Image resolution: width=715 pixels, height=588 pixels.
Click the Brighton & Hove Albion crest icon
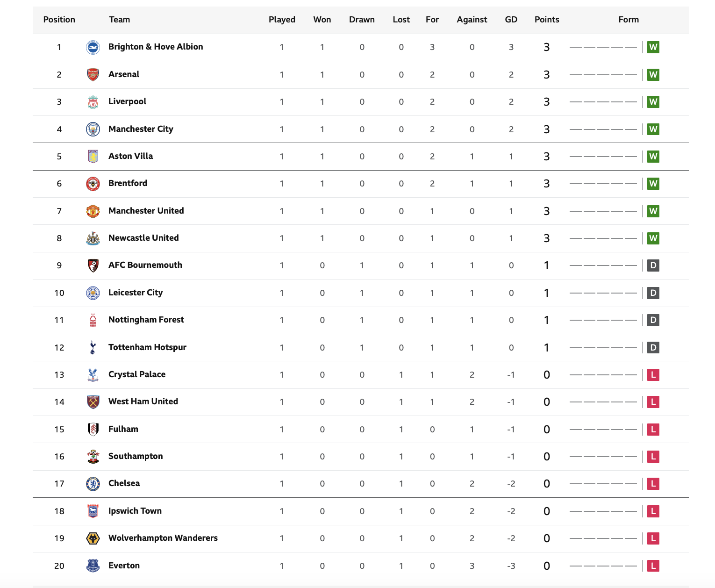(93, 47)
